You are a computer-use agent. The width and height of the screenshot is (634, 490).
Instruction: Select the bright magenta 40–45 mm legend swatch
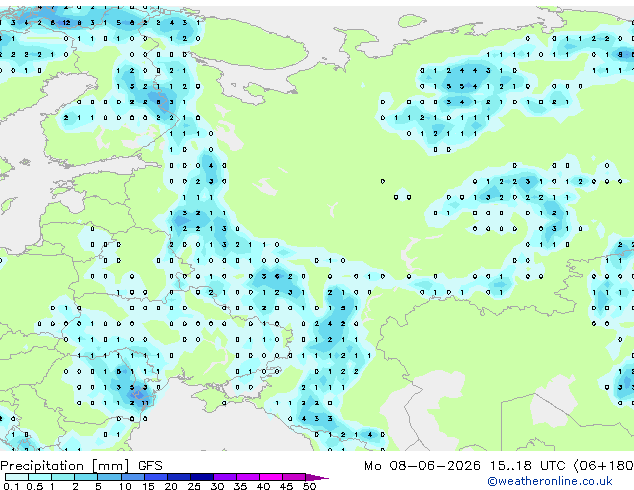click(x=271, y=477)
